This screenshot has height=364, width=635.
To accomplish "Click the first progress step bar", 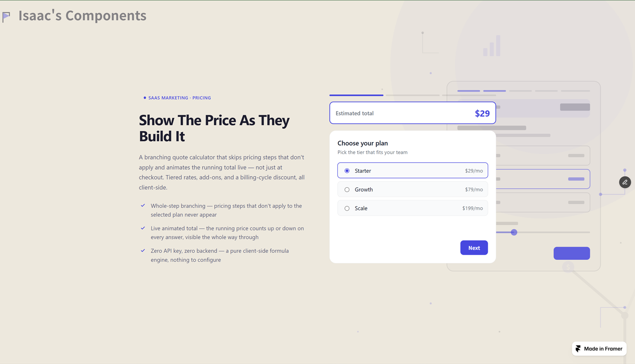I will [x=356, y=95].
